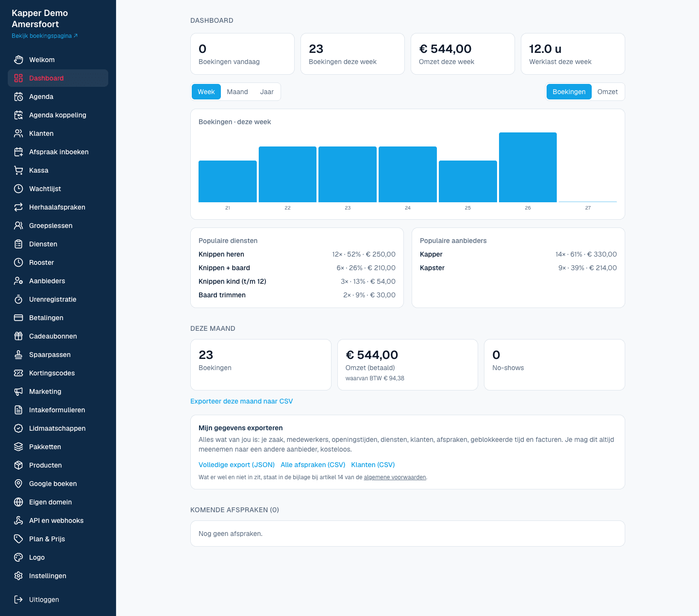Click the Kortingscodes ticket icon
Viewport: 699px width, 616px height.
click(x=18, y=373)
